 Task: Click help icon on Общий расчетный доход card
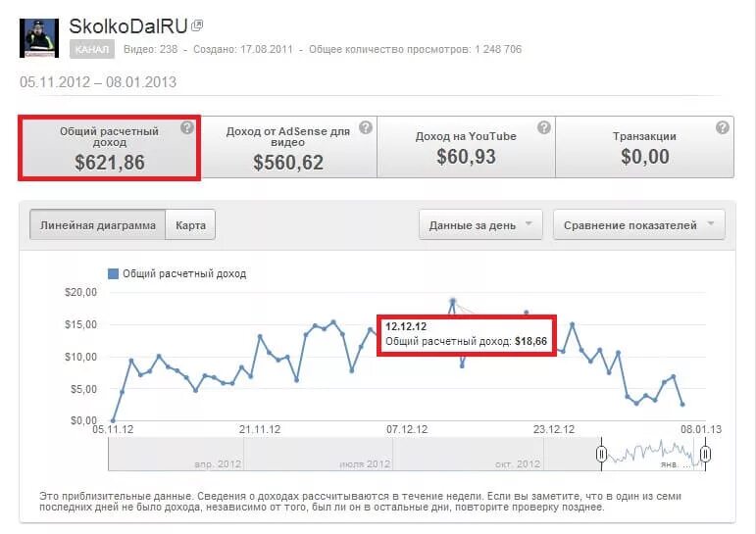187,127
